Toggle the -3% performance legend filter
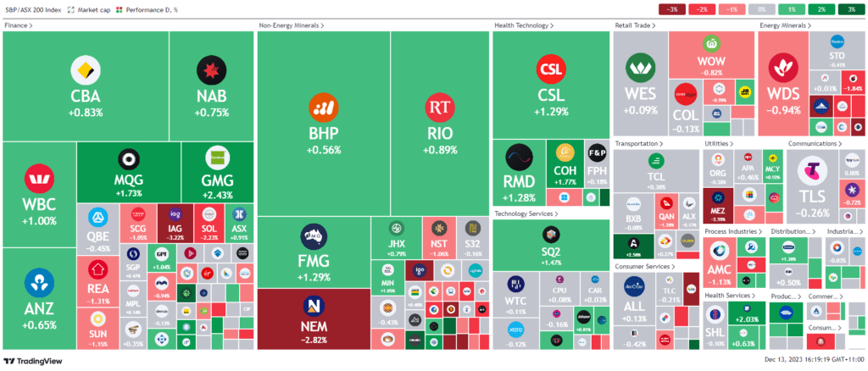Image resolution: width=868 pixels, height=371 pixels. click(x=671, y=9)
